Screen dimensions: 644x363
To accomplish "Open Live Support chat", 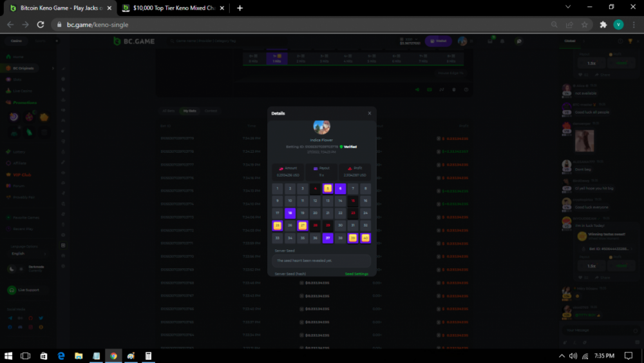I will pos(26,290).
